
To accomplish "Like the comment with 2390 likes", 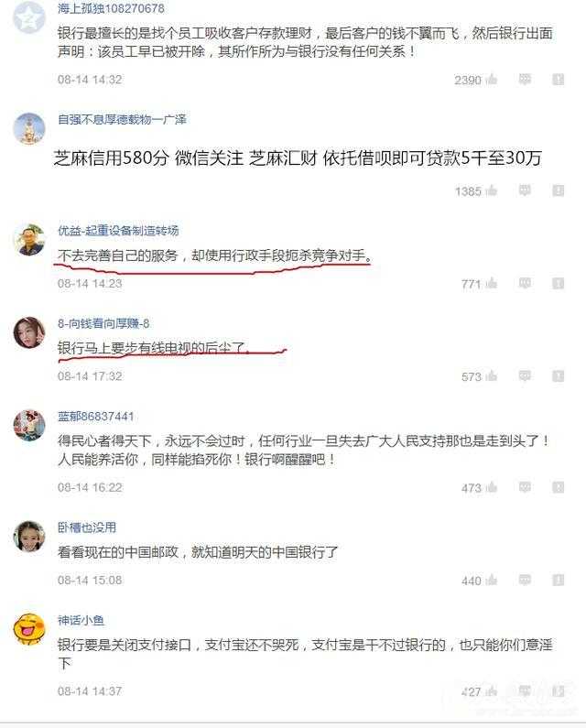I will 492,80.
